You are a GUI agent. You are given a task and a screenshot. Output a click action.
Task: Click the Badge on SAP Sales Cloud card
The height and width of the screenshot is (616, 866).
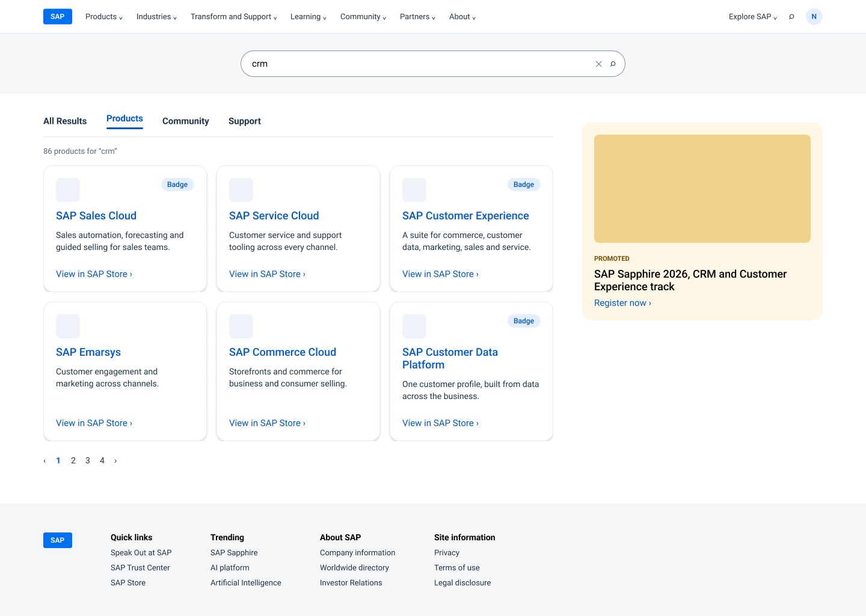(x=177, y=184)
